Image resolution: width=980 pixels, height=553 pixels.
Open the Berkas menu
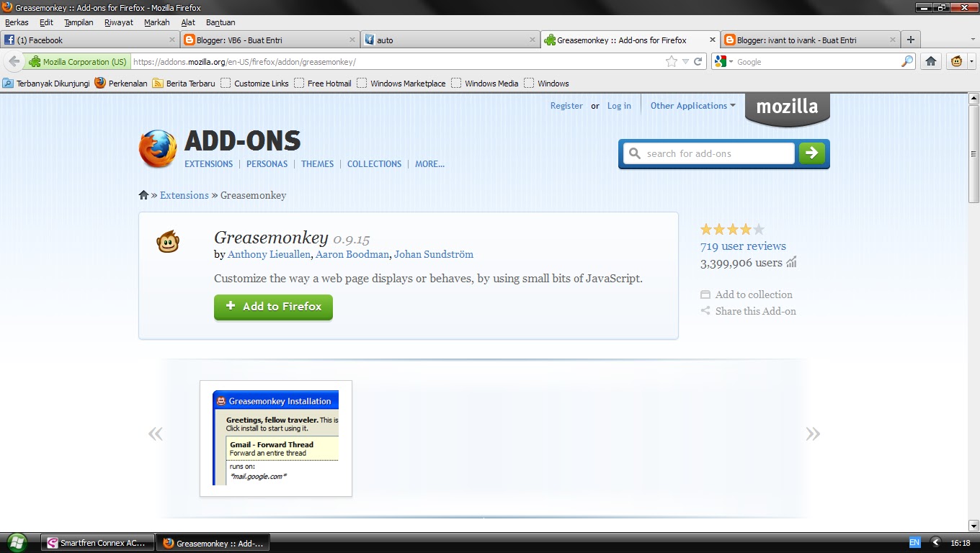[17, 22]
